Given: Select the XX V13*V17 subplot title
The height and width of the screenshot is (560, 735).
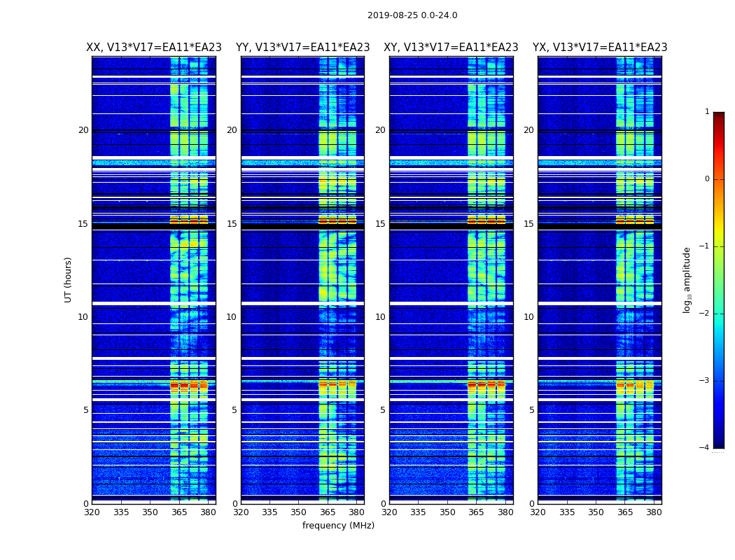Looking at the screenshot, I should tap(154, 48).
